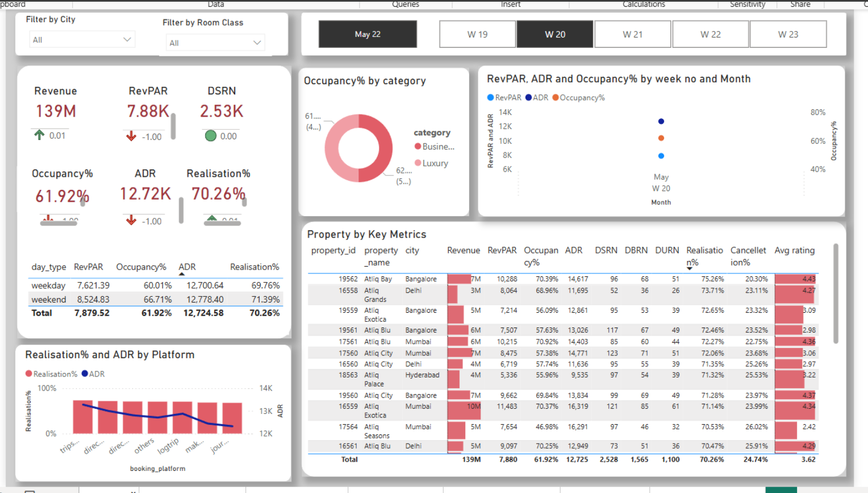Open the Filter by City dropdown
868x493 pixels.
128,39
